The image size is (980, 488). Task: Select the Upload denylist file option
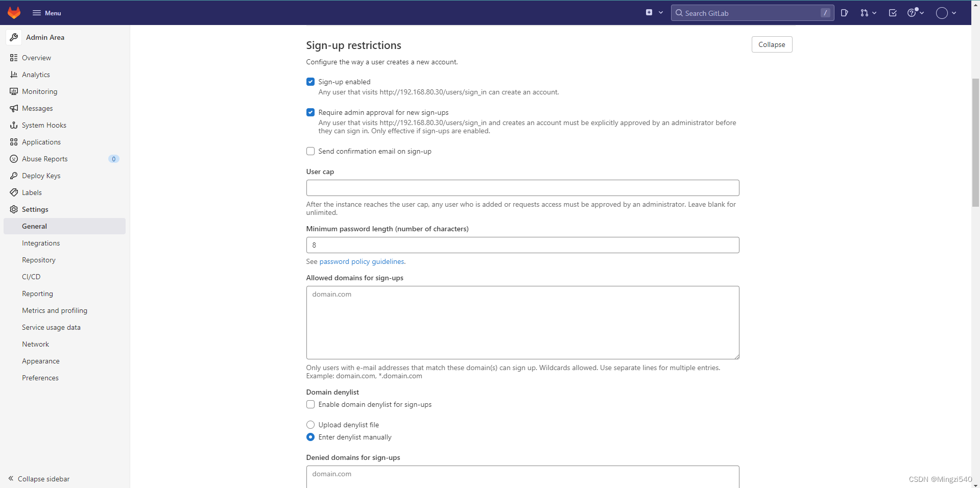310,425
